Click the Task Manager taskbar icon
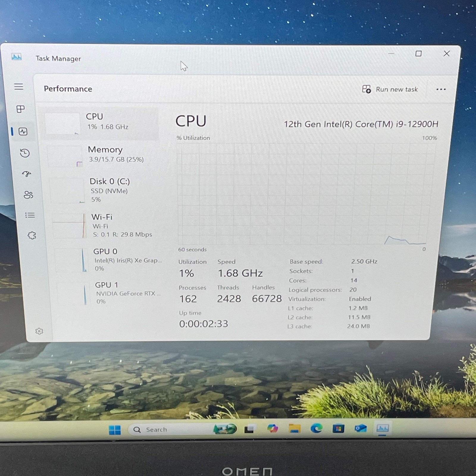Viewport: 476px width, 476px height. pos(382,428)
